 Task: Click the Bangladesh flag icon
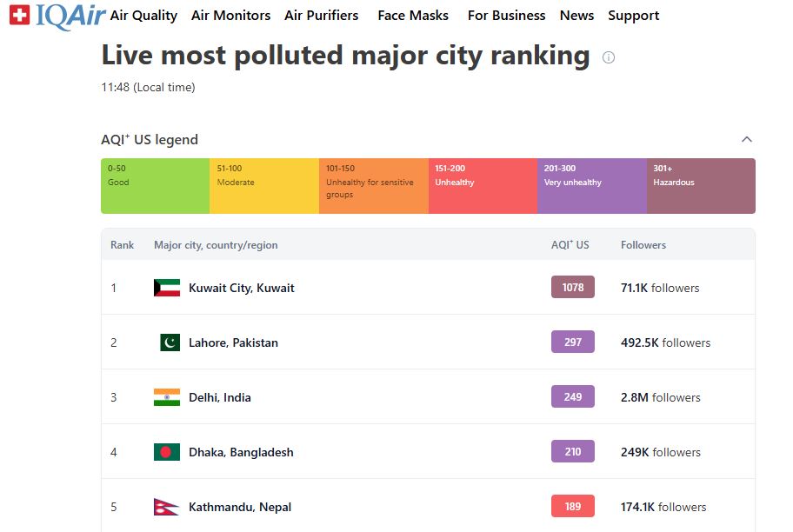tap(167, 452)
